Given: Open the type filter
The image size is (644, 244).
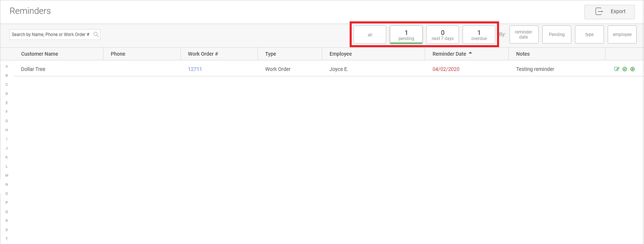Looking at the screenshot, I should click(x=589, y=35).
